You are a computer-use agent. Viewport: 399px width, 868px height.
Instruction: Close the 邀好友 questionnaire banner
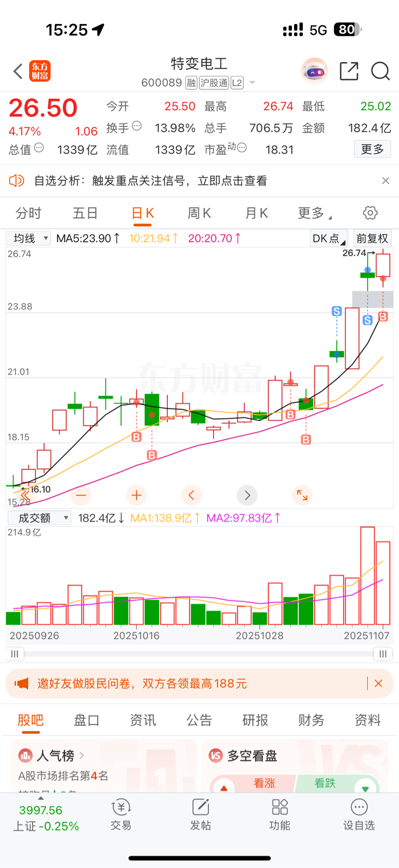tap(378, 683)
